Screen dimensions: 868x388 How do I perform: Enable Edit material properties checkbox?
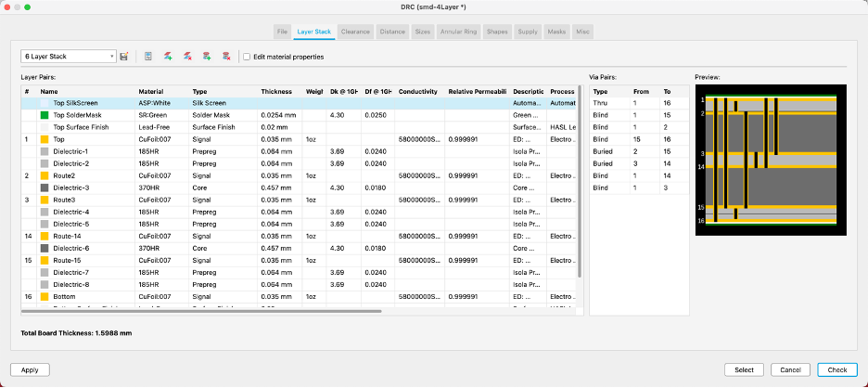tap(247, 57)
